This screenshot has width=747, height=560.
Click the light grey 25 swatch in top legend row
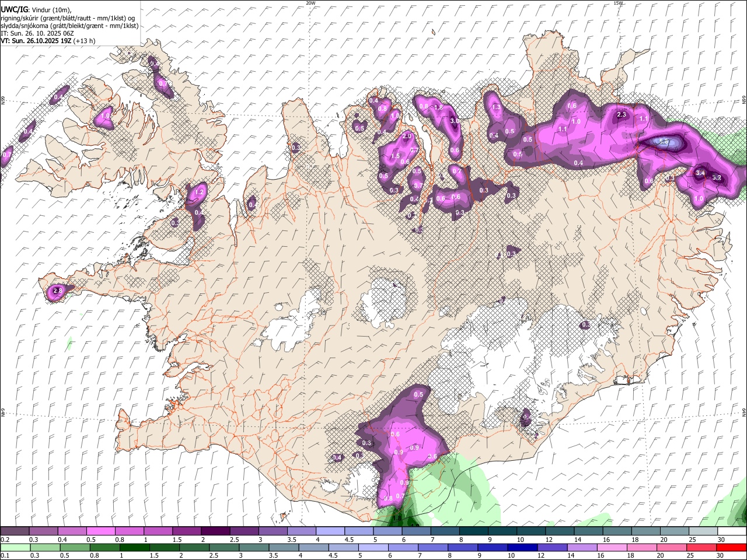(x=704, y=531)
